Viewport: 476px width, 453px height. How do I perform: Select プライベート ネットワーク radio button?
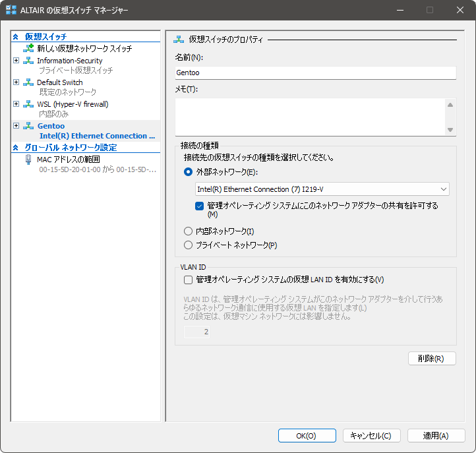188,245
